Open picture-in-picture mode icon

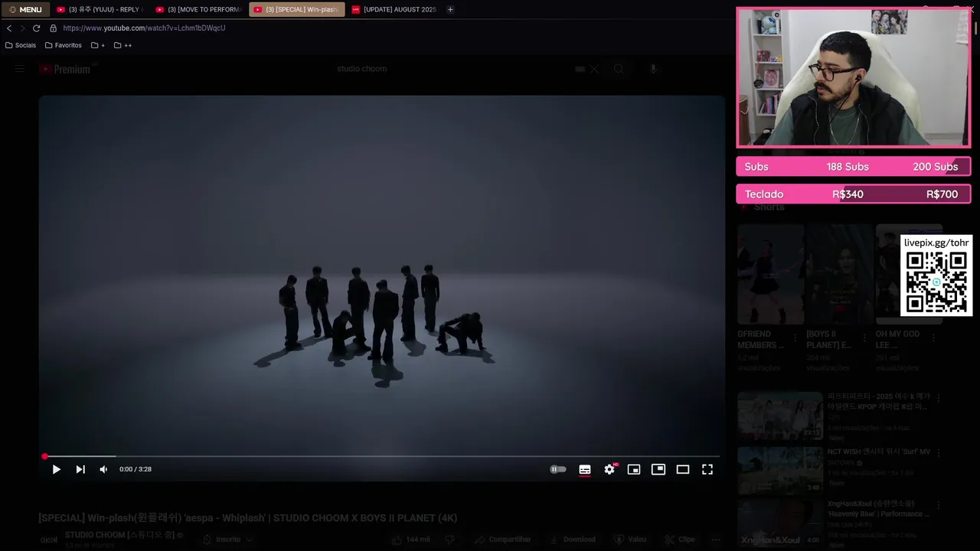658,469
